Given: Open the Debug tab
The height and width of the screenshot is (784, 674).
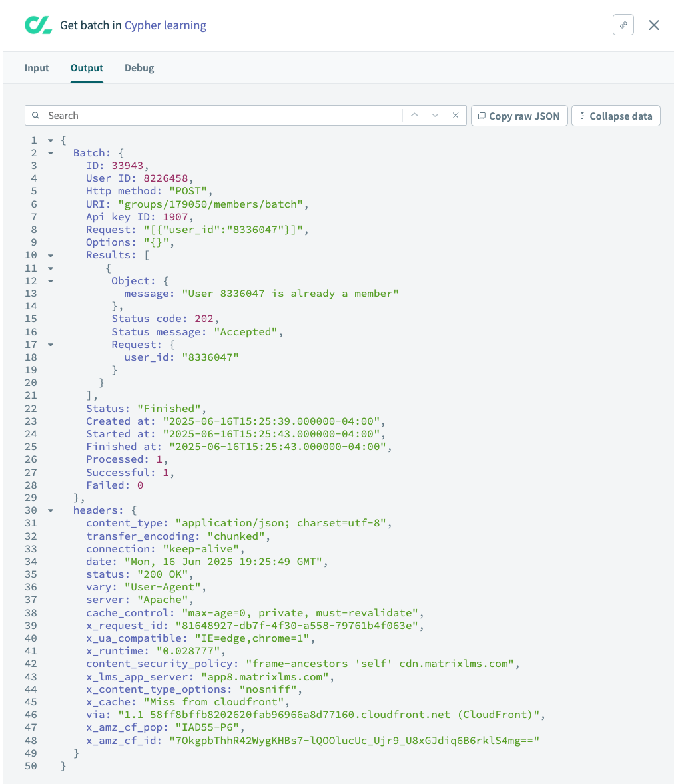Looking at the screenshot, I should tap(139, 68).
